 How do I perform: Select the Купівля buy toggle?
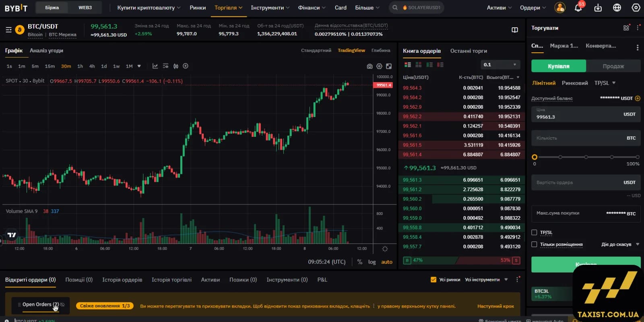click(x=559, y=66)
